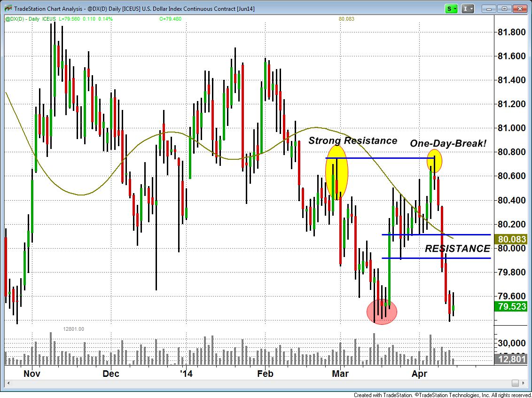Click the Feb label on the time axis
Image resolution: width=532 pixels, height=398 pixels.
(266, 374)
